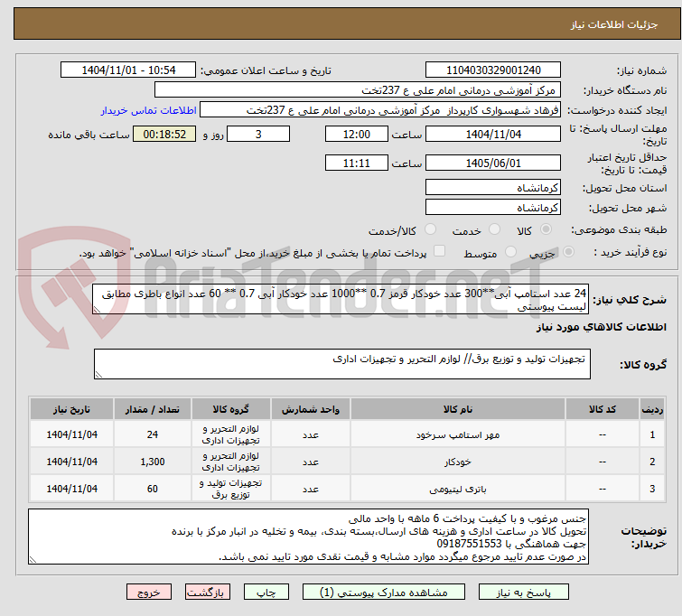Click the unit cell عدد in the خودکار row
This screenshot has width=682, height=616.
311,462
